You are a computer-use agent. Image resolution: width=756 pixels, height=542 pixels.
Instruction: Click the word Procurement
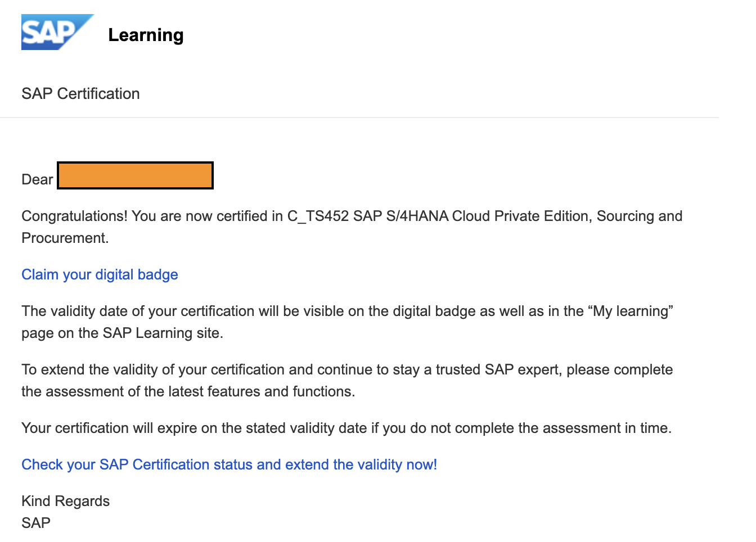(x=64, y=238)
